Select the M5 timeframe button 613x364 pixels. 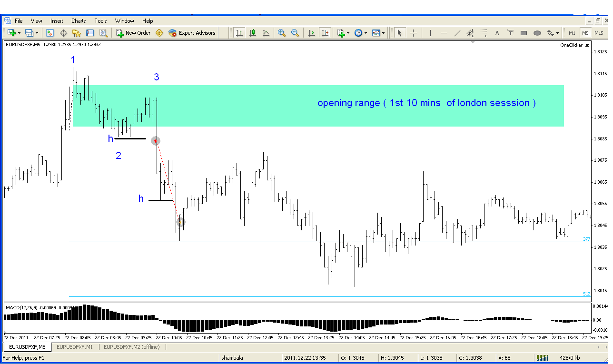[x=585, y=33]
